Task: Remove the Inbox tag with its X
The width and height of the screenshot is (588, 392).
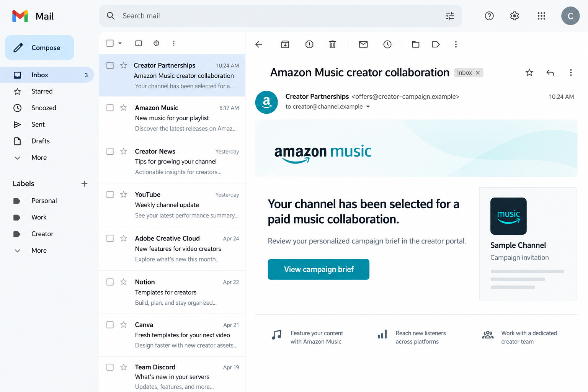Action: pos(478,73)
